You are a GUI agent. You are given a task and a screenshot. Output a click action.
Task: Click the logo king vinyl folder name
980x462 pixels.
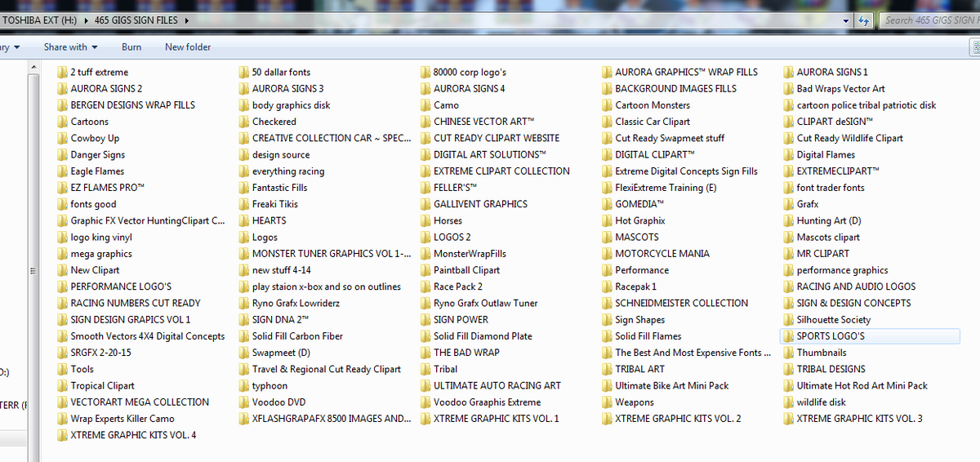pos(101,237)
